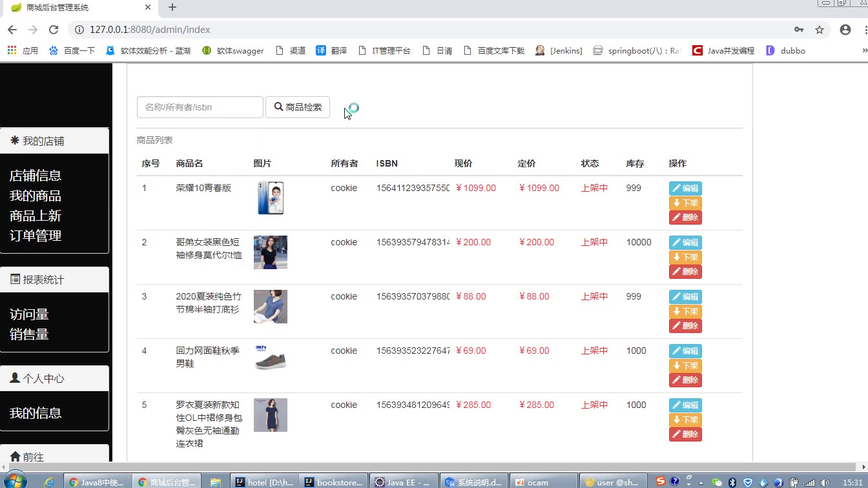
Task: Collapse the 报表统计 sidebar panel
Action: coord(54,280)
